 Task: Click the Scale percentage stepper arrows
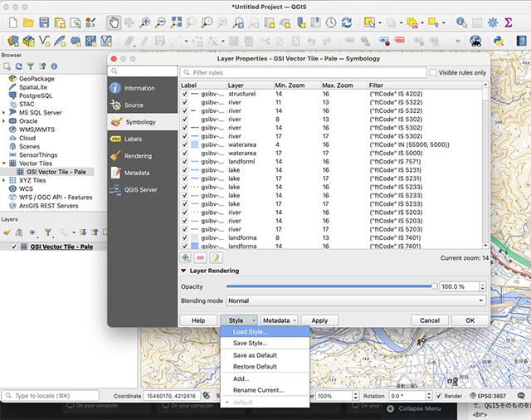point(356,396)
